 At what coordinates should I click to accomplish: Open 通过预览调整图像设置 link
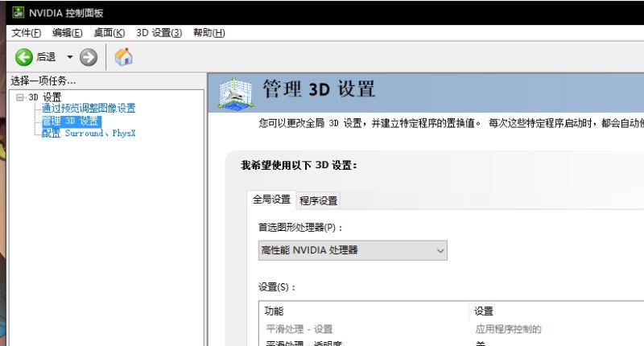pos(89,109)
